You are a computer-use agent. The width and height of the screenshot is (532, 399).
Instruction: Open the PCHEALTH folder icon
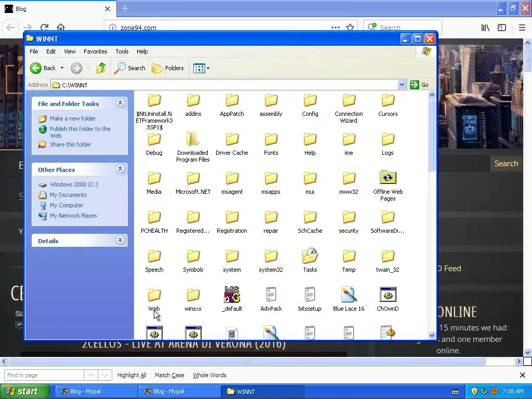154,218
